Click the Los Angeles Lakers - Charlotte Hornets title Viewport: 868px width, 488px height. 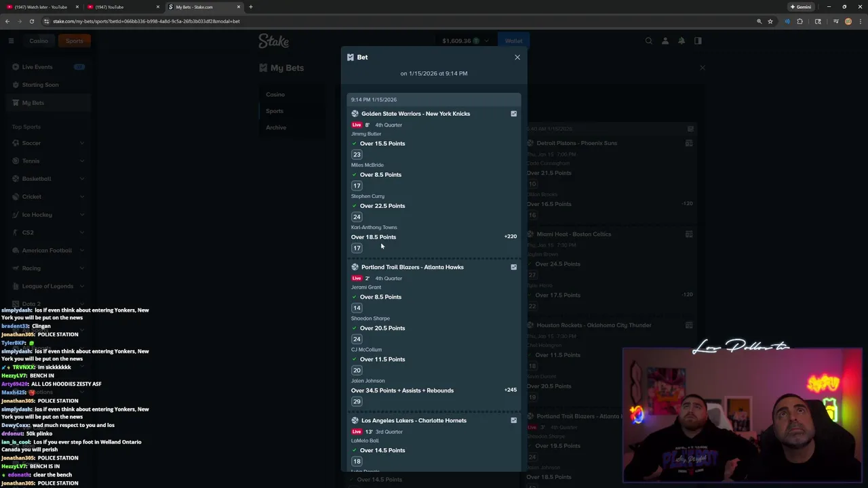pyautogui.click(x=414, y=420)
